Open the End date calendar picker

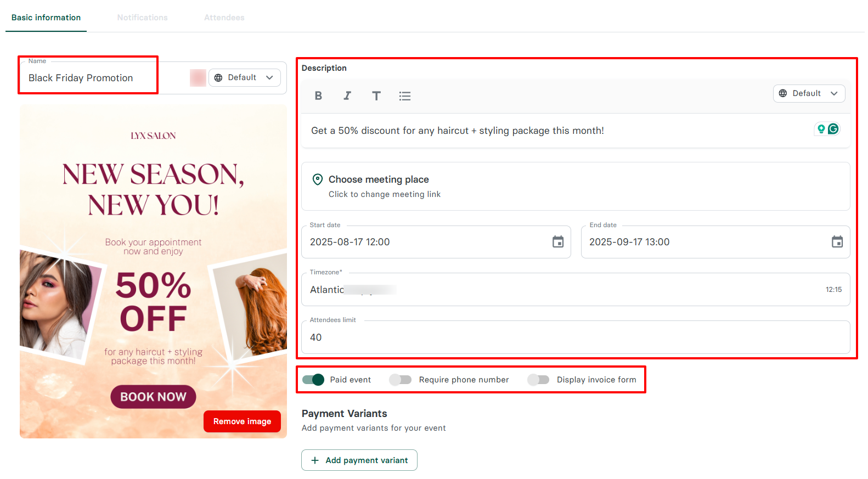pyautogui.click(x=837, y=242)
